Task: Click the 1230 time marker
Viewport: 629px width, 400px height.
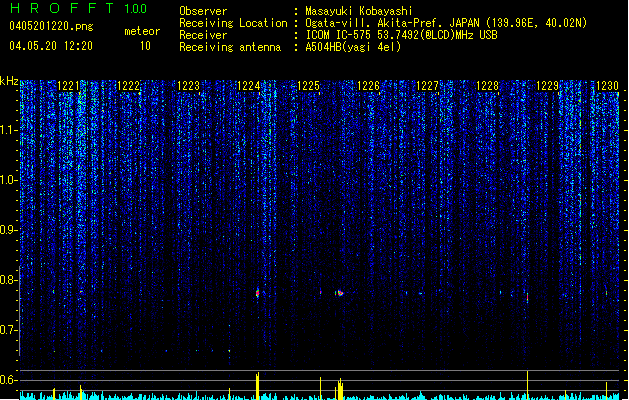Action: [607, 86]
